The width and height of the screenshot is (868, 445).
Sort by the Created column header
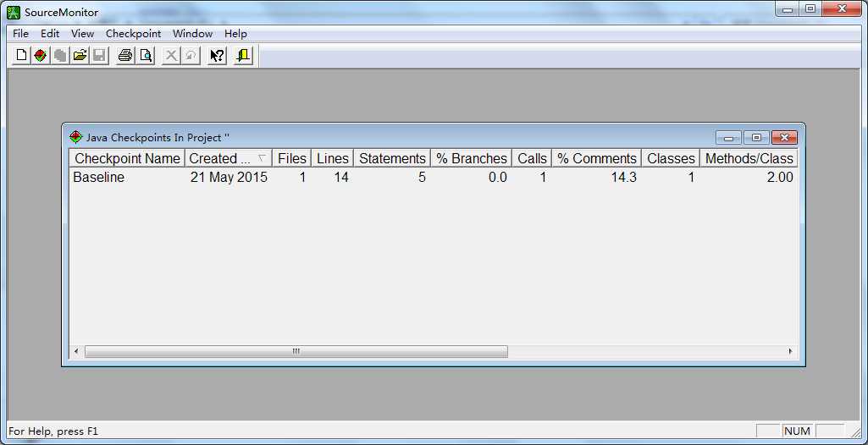(229, 159)
